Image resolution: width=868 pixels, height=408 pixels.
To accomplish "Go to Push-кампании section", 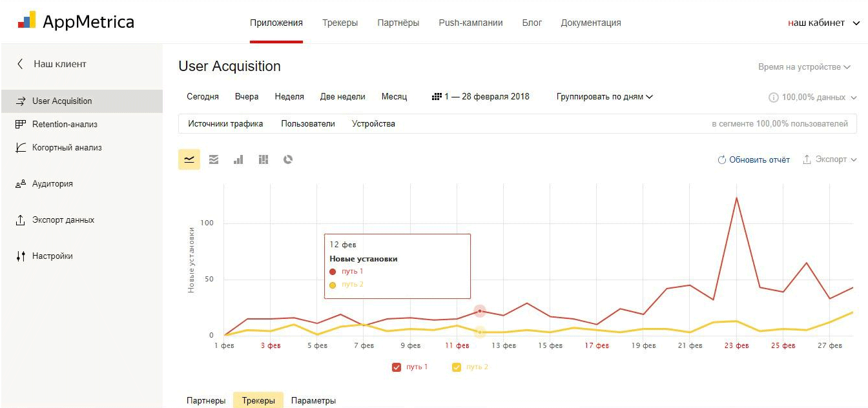I will point(471,23).
